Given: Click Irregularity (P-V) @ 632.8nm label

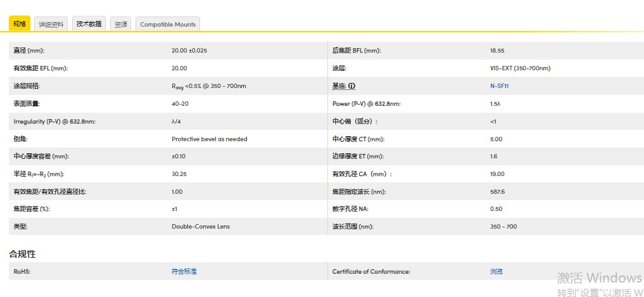Looking at the screenshot, I should point(54,121).
